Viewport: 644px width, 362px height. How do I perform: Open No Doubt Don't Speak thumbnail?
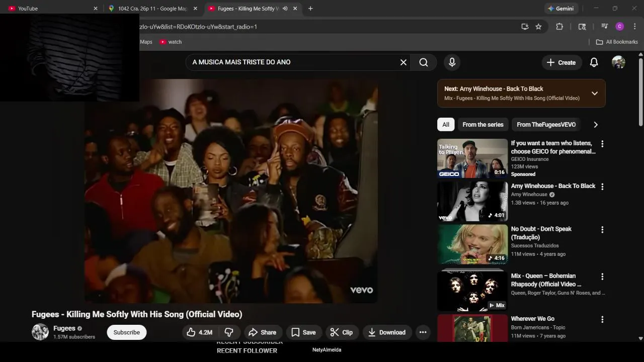coord(472,244)
